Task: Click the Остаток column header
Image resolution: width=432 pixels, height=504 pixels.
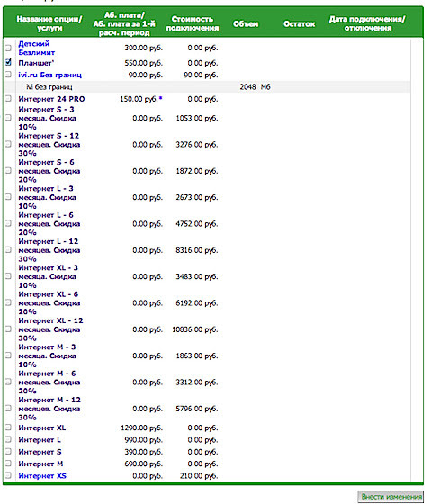Action: point(299,23)
